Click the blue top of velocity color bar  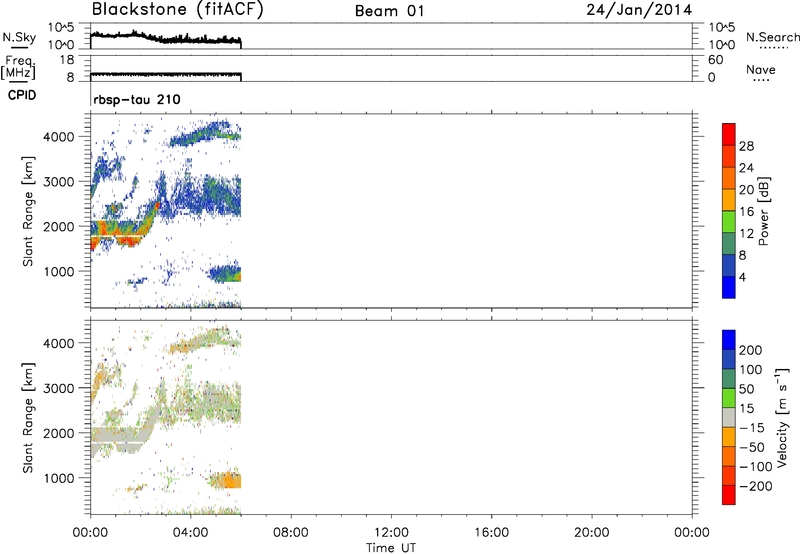pyautogui.click(x=729, y=340)
